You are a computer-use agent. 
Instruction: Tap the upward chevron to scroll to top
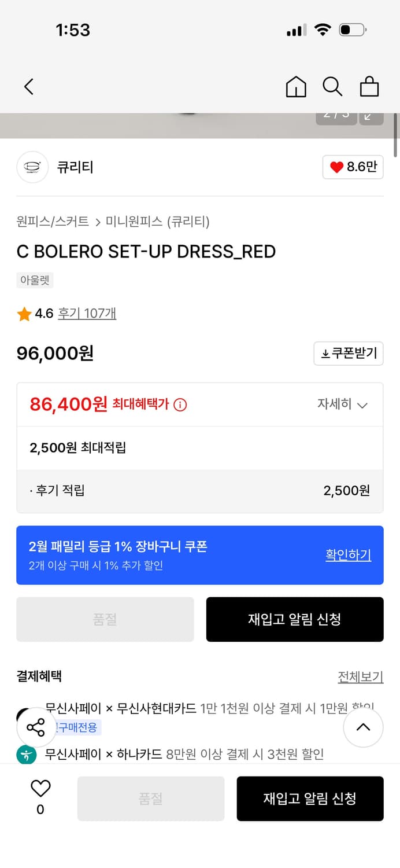(x=364, y=727)
